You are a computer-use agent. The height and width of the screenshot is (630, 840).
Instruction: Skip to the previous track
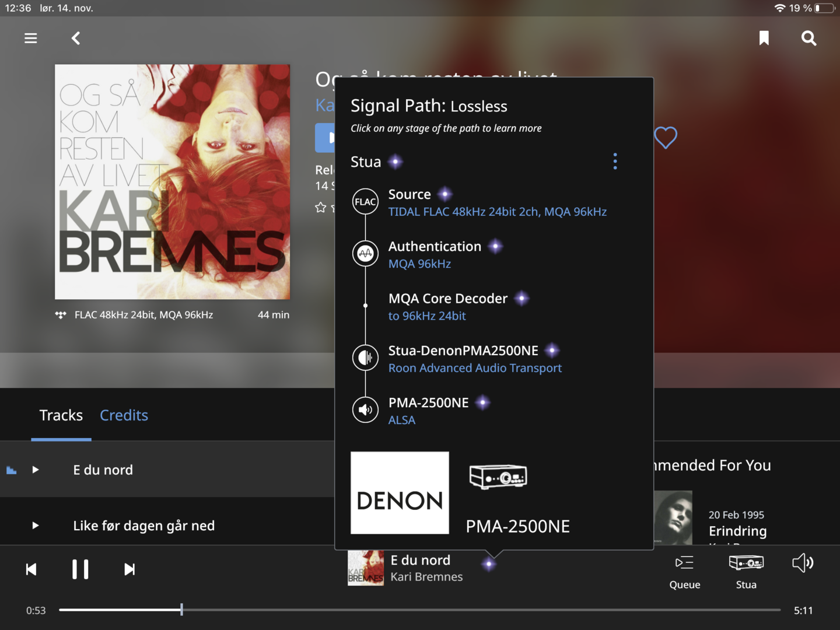tap(32, 569)
